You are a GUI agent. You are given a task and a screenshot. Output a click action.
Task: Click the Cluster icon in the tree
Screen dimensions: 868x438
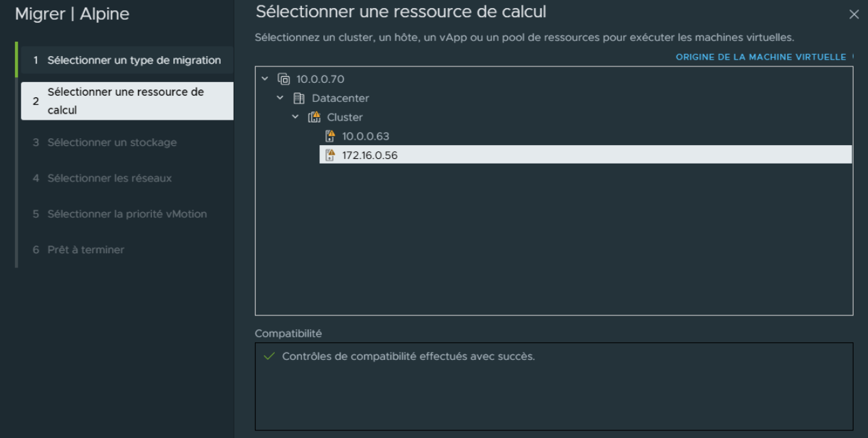314,117
